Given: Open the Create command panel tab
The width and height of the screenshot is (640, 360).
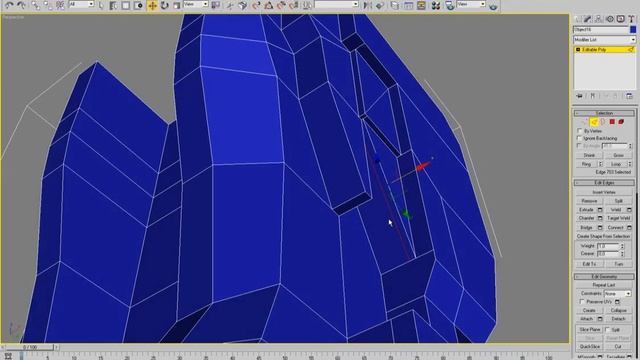Looking at the screenshot, I should point(577,19).
